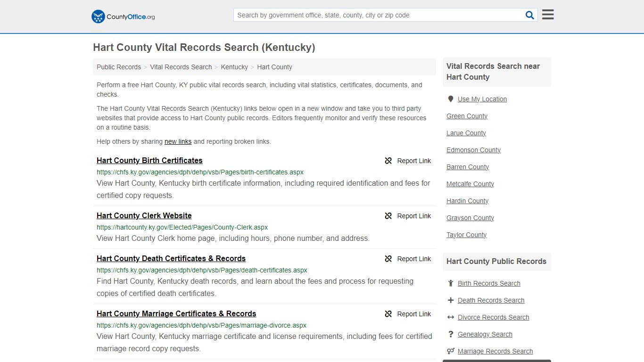
Task: Open Hart County Death Certificates & Records
Action: click(x=171, y=258)
